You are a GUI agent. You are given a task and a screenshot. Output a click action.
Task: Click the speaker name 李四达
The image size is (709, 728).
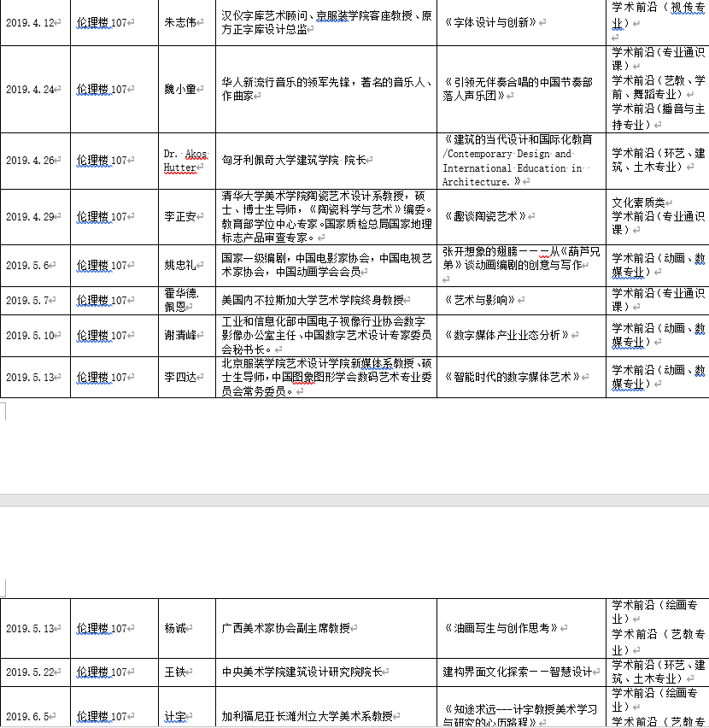pyautogui.click(x=179, y=377)
